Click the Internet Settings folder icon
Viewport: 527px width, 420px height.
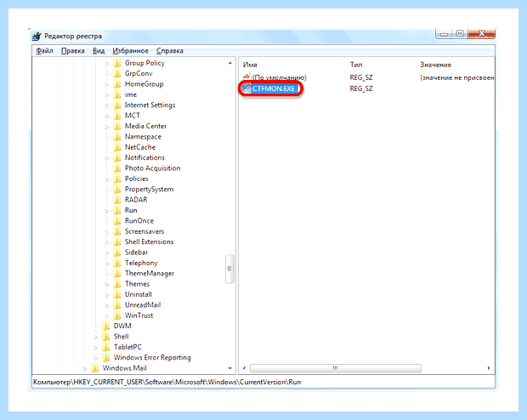pos(117,105)
